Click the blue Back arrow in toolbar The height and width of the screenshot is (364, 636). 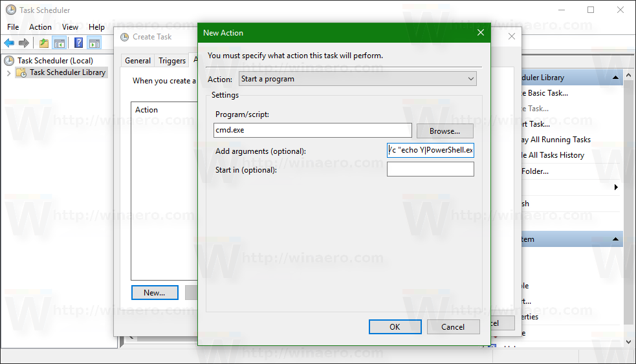coord(9,43)
